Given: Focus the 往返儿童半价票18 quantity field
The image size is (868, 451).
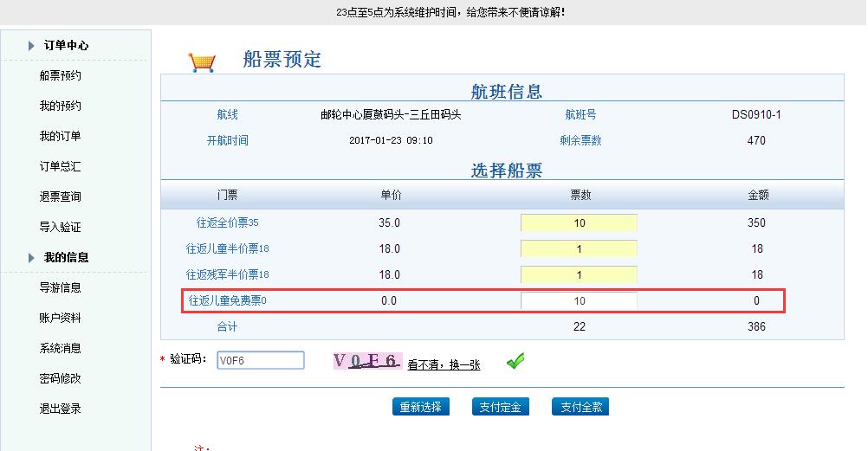Looking at the screenshot, I should pyautogui.click(x=579, y=249).
